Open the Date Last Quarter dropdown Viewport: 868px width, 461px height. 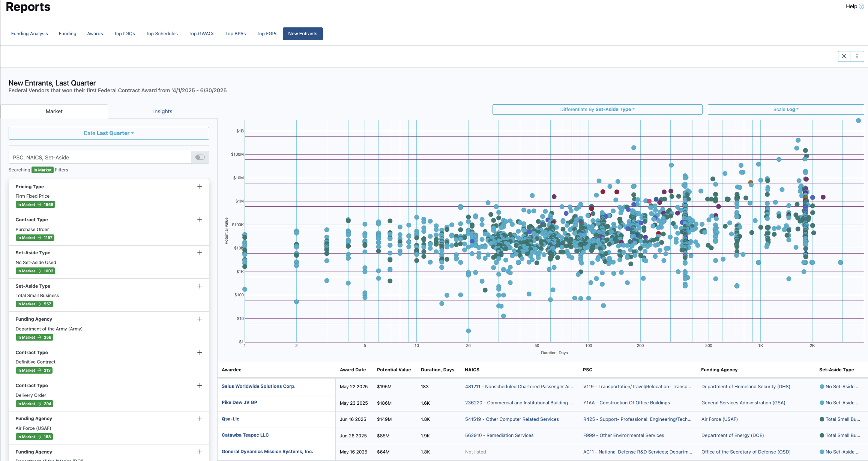point(109,133)
